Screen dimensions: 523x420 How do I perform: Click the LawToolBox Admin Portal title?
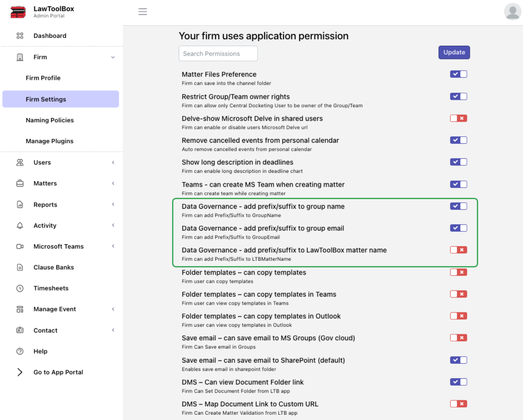(54, 12)
